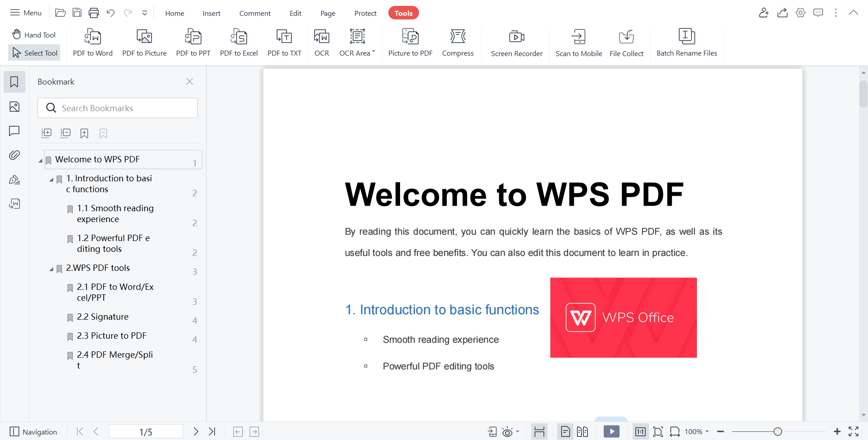Select the 2.2 Signature bookmark
Screen dimensions: 868x440
[102, 317]
